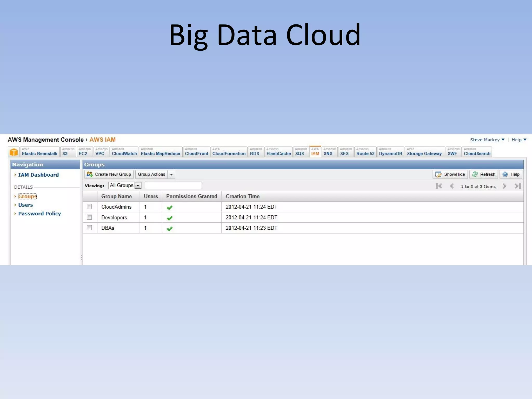Click CloudAdmins permissions granted checkmark
The height and width of the screenshot is (399, 532).
click(170, 207)
